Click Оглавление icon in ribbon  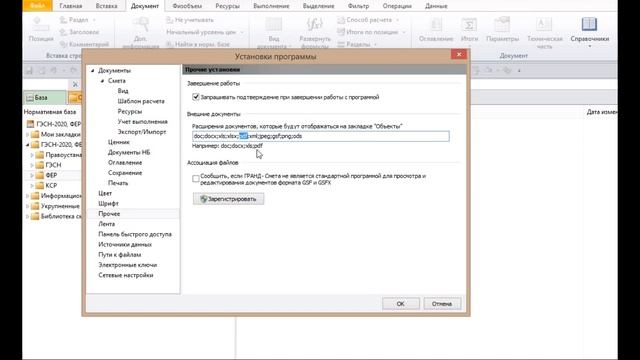click(436, 24)
